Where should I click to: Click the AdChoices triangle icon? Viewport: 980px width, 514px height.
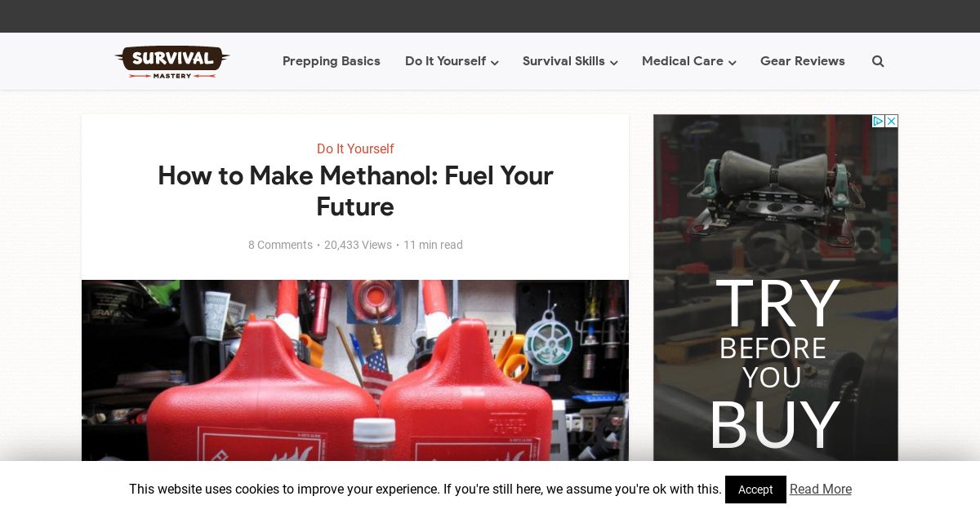(878, 121)
